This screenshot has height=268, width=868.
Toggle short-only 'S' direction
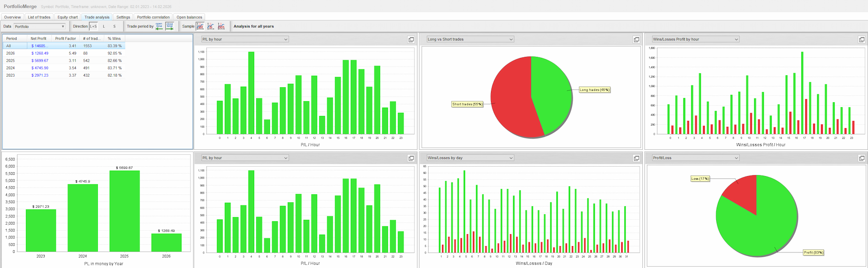pyautogui.click(x=114, y=26)
